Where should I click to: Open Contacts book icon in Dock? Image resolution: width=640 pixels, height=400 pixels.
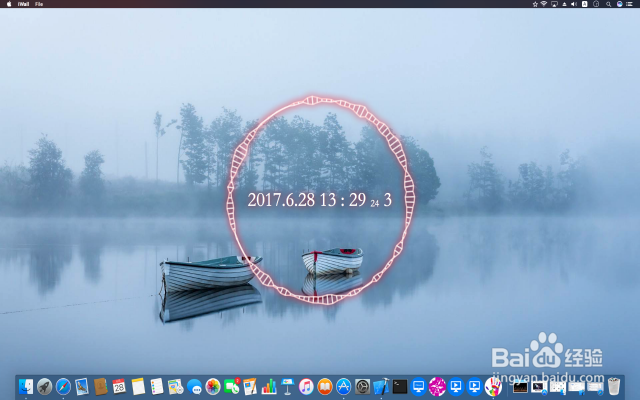[x=100, y=386]
